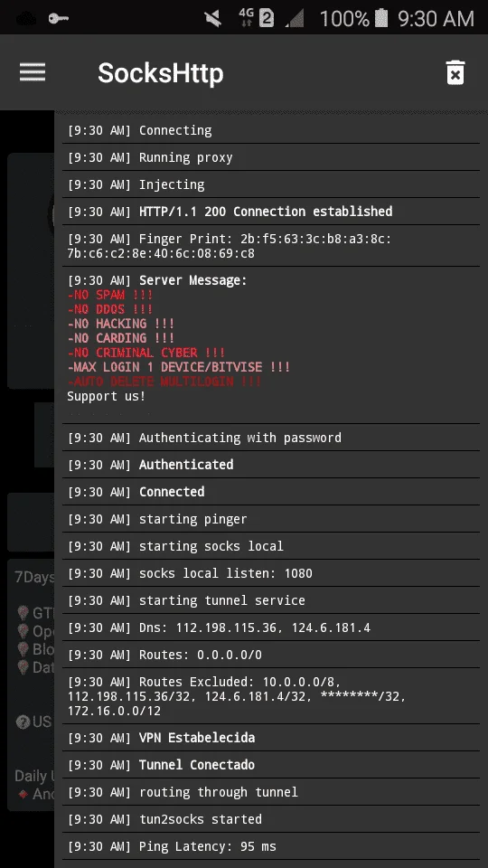Select the Dns addresses log entry

point(270,627)
